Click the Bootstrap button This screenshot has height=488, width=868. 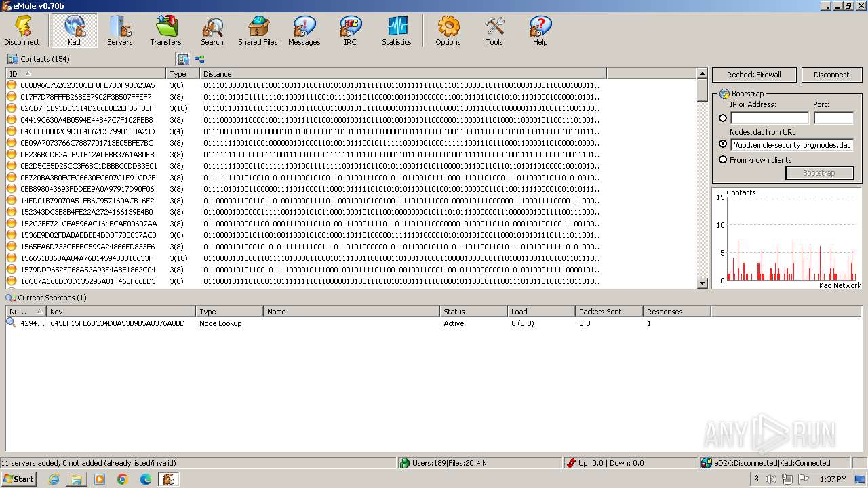pos(819,173)
